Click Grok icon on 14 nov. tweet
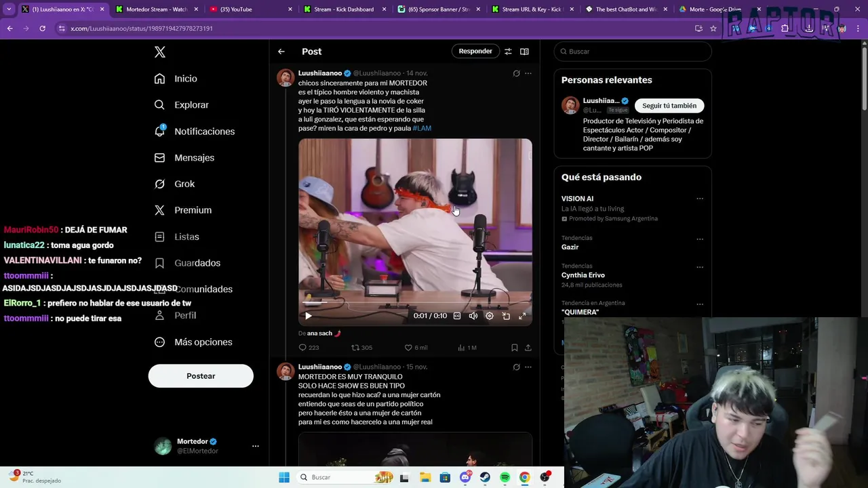 (516, 73)
